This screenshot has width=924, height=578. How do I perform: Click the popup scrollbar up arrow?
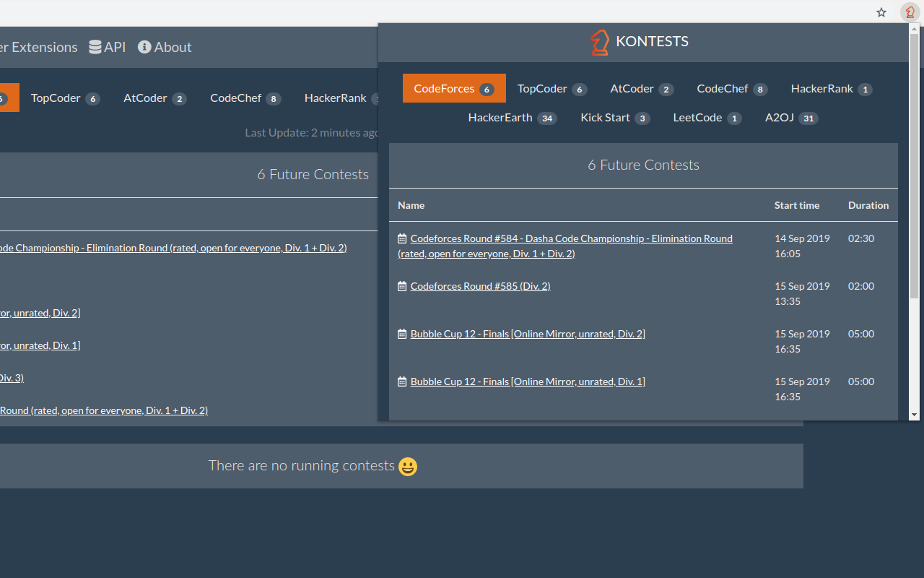(x=914, y=29)
